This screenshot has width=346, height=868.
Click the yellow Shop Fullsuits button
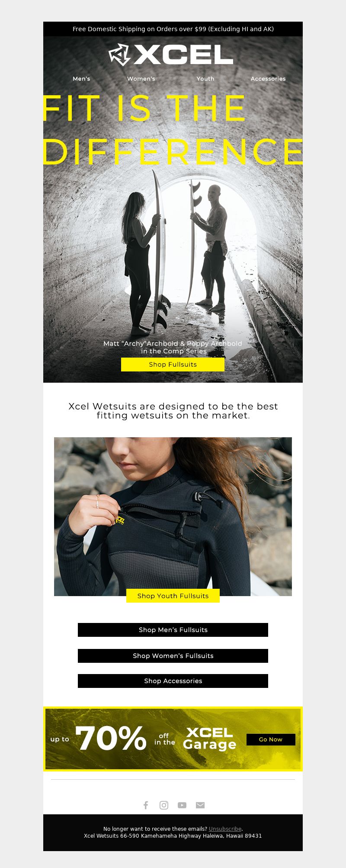coord(173,365)
